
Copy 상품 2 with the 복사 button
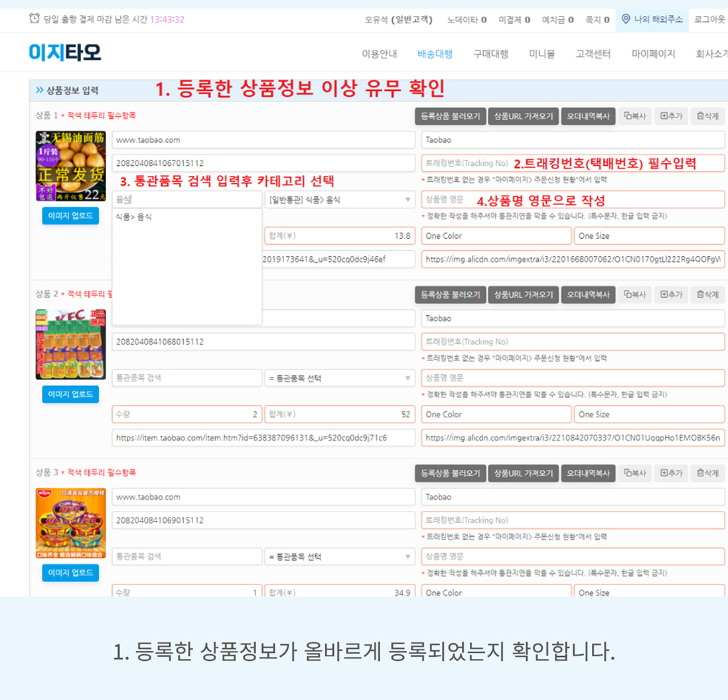tap(634, 295)
